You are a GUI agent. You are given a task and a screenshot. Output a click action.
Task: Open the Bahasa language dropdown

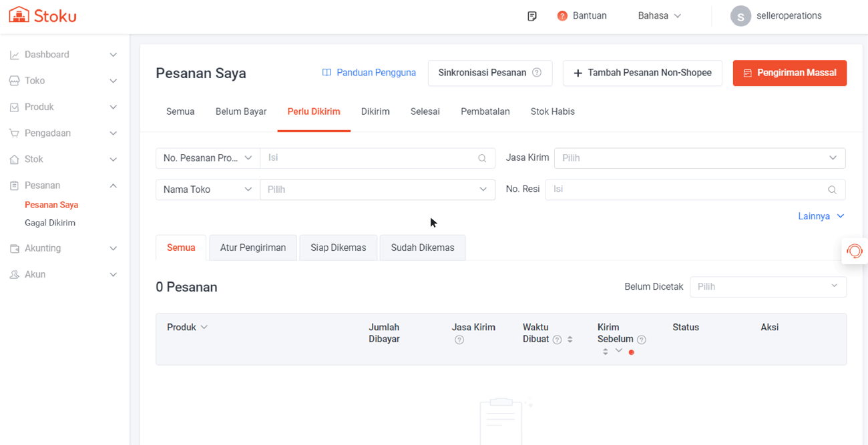click(x=659, y=16)
